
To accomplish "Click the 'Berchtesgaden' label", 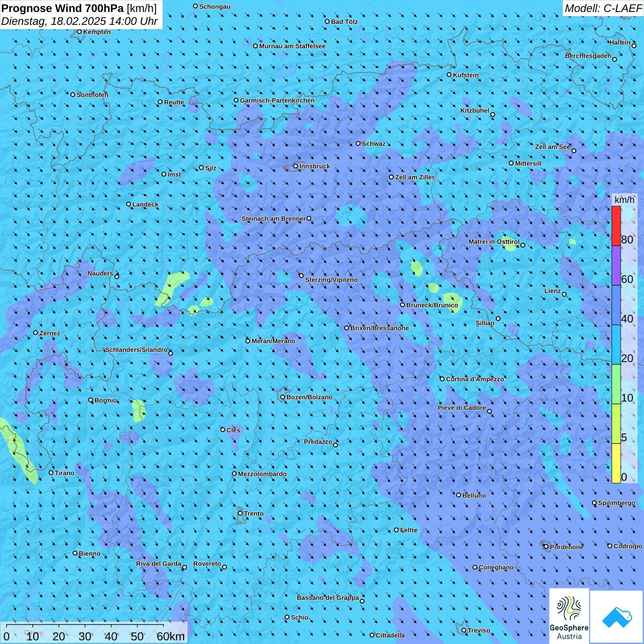I will point(588,56).
